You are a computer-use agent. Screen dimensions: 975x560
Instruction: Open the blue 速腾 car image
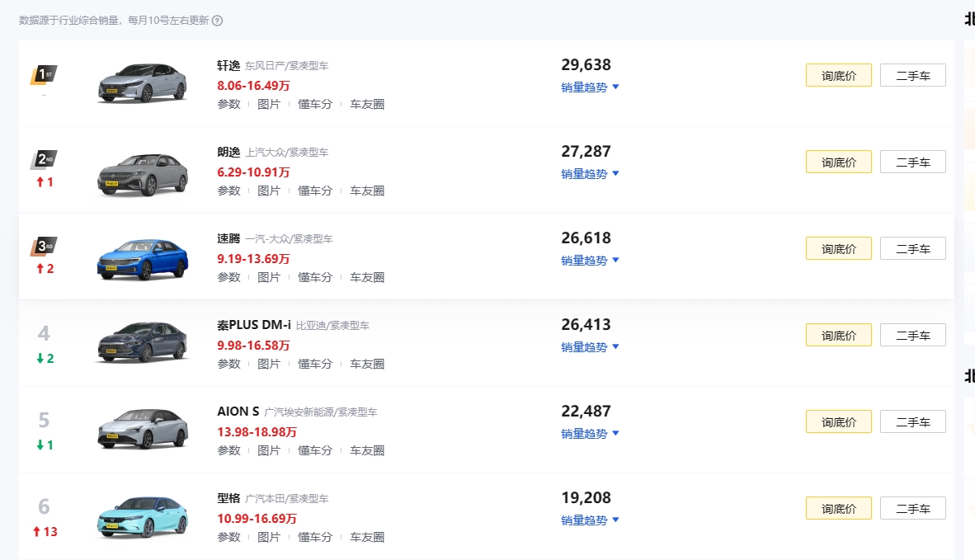(142, 256)
